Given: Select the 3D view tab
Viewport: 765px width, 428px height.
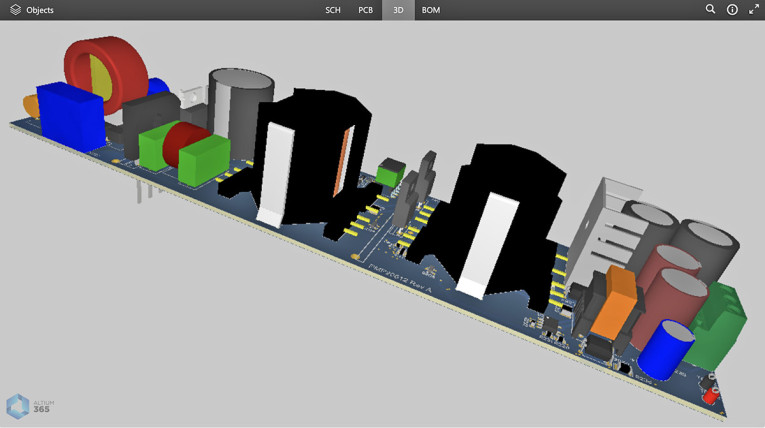Looking at the screenshot, I should coord(398,10).
